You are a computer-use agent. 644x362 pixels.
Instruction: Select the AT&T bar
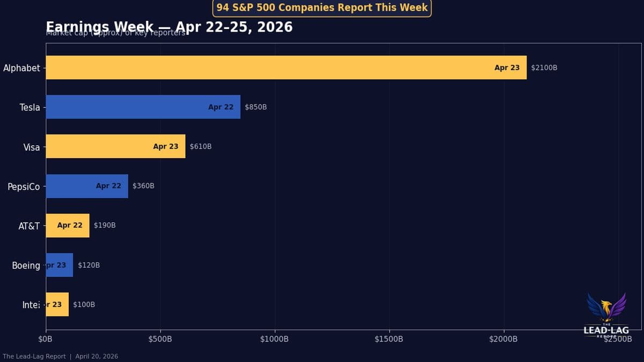(67, 225)
